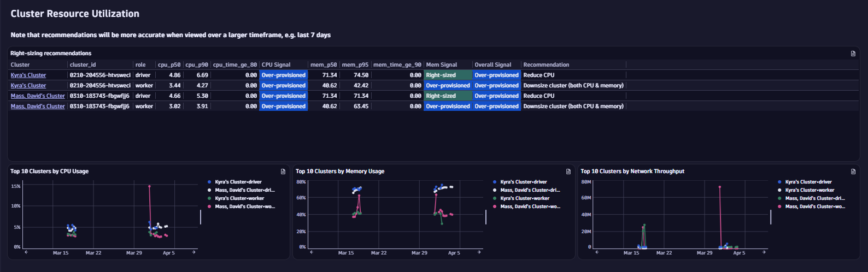The image size is (868, 272).
Task: Sort table by mem_p95 column header
Action: [355, 64]
